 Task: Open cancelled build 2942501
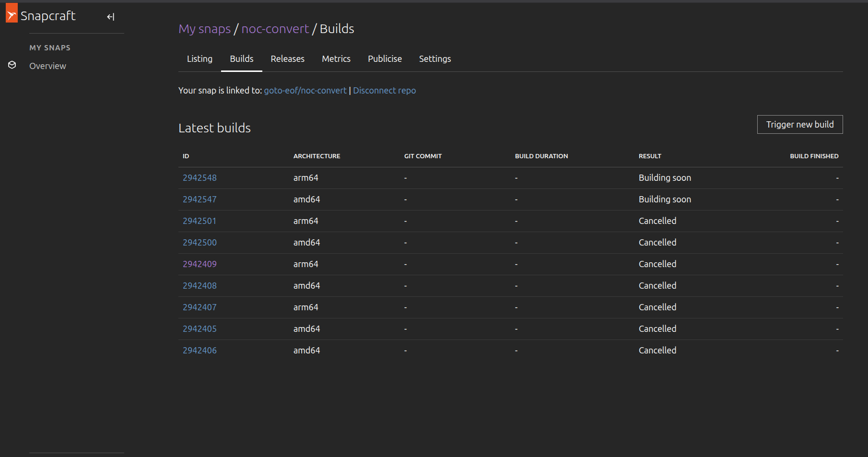pyautogui.click(x=199, y=221)
